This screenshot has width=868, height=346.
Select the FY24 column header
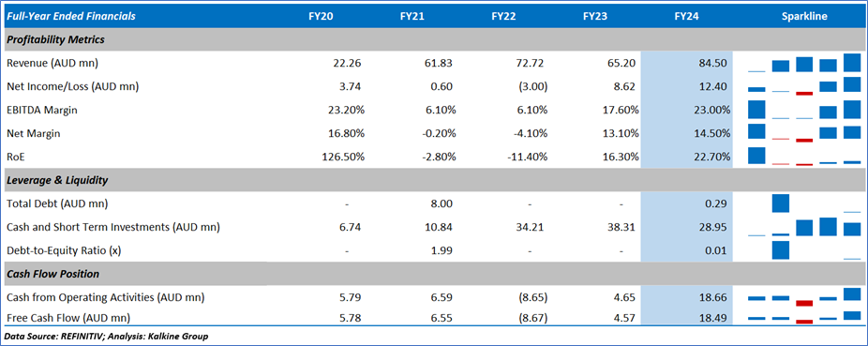pos(687,17)
